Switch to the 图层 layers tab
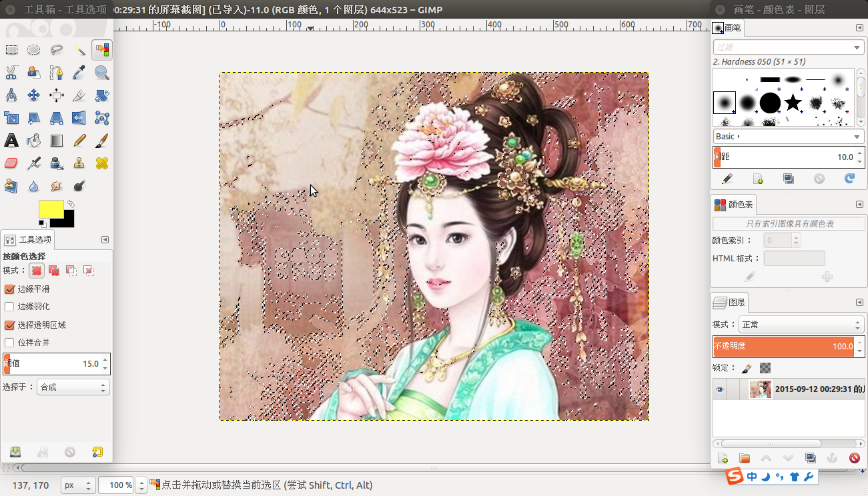This screenshot has width=868, height=496. [729, 303]
